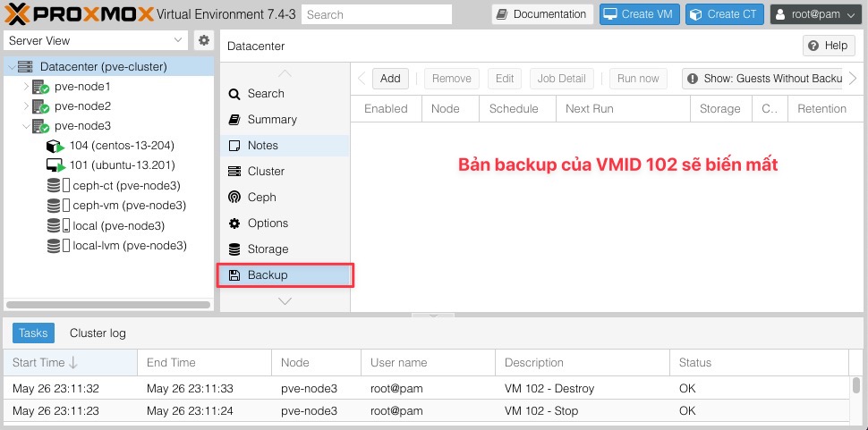Image resolution: width=868 pixels, height=430 pixels.
Task: Click the ceph-vm storage icon
Action: [x=57, y=205]
